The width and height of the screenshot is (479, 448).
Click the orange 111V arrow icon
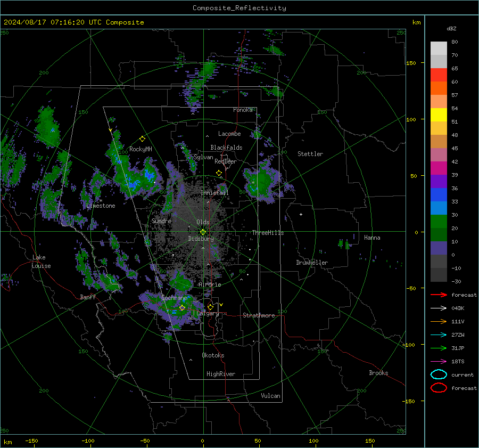[x=439, y=321]
